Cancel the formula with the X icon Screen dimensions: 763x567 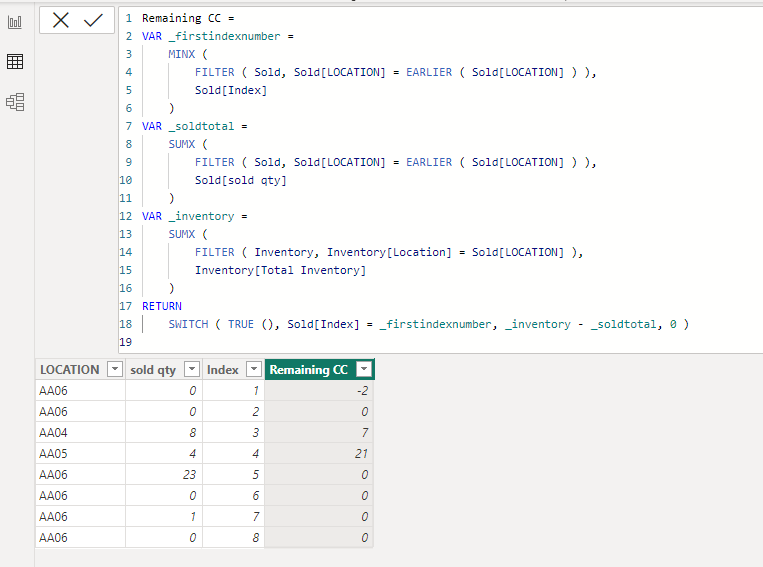pos(61,20)
